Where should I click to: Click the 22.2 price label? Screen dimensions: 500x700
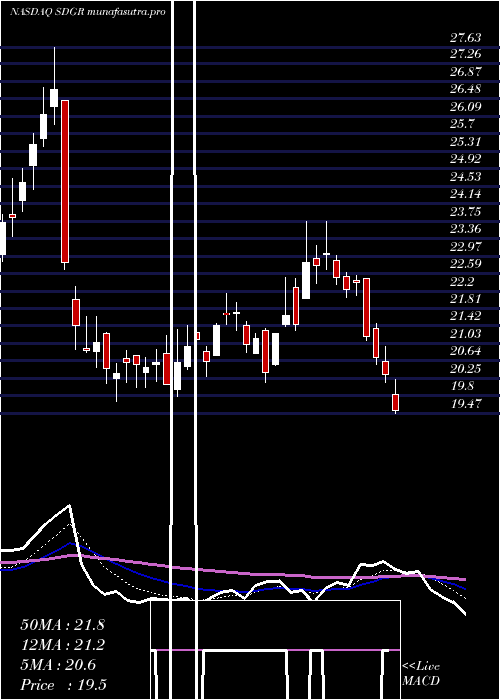(x=462, y=281)
